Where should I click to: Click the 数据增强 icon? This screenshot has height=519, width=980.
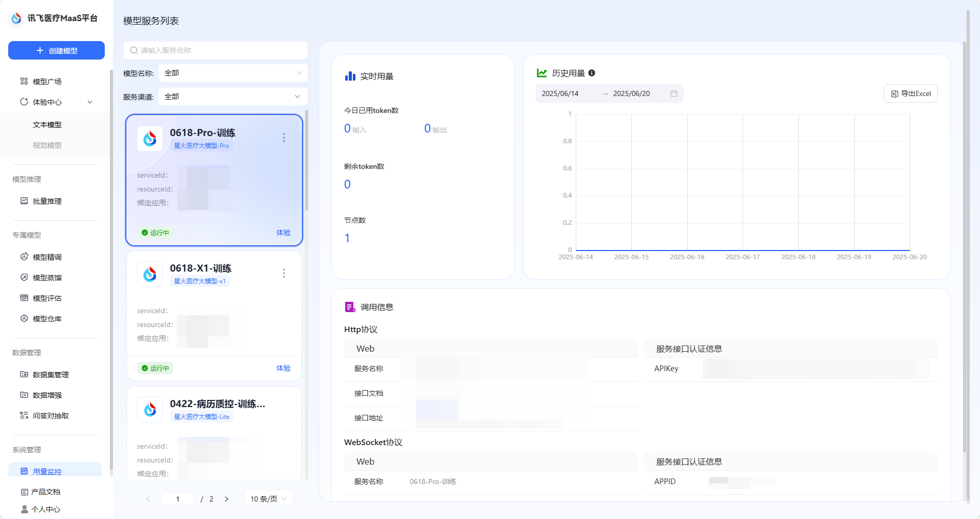[24, 395]
